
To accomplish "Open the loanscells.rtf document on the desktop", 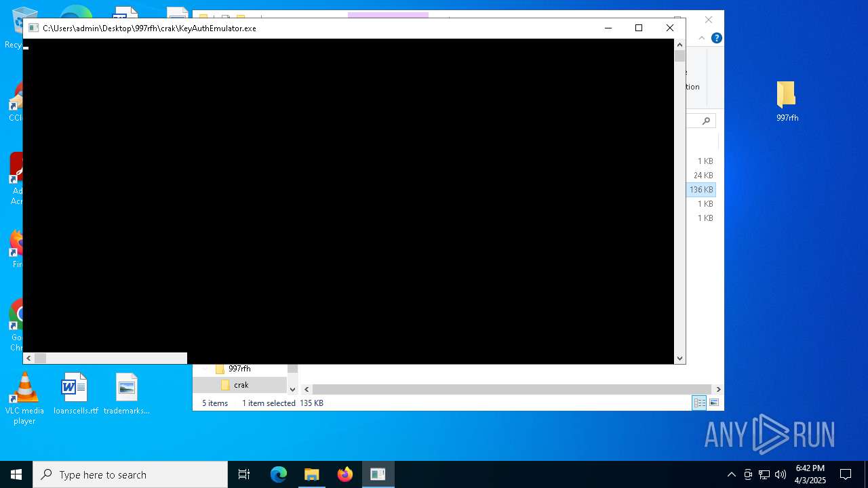I will click(x=75, y=394).
